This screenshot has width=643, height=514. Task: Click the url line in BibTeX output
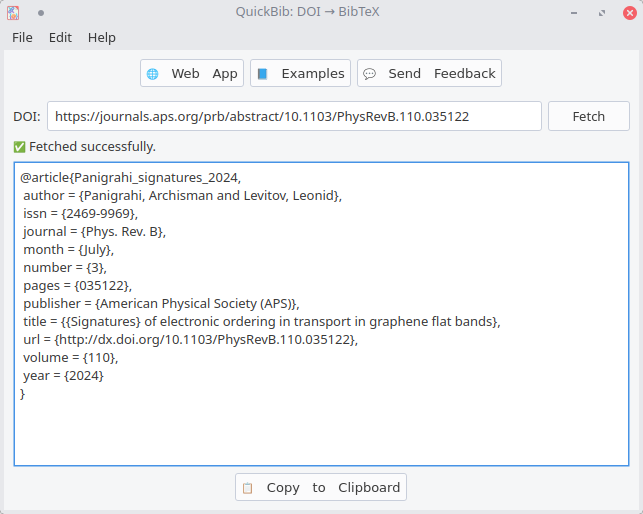click(191, 340)
